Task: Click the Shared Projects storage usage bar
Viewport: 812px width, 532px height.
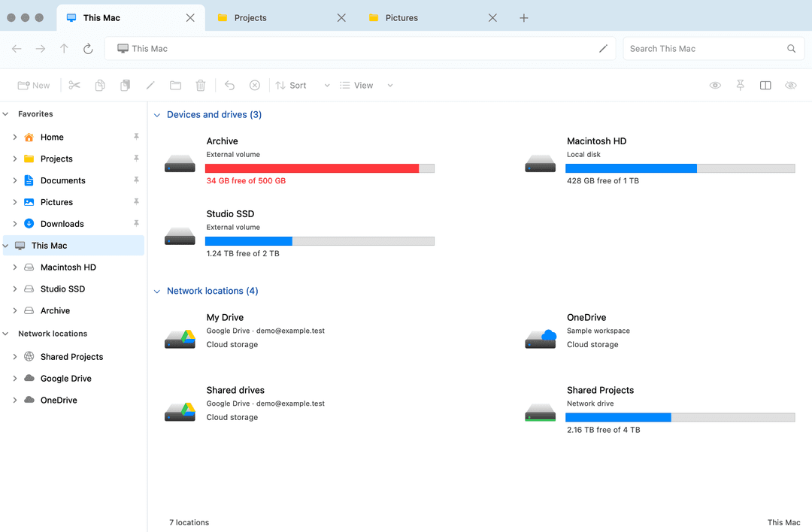Action: (x=680, y=418)
